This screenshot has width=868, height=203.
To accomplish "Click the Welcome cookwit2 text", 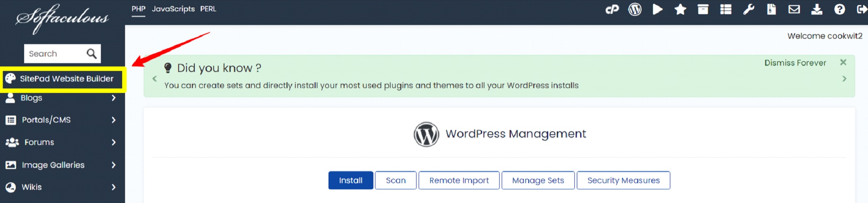I will pyautogui.click(x=825, y=36).
